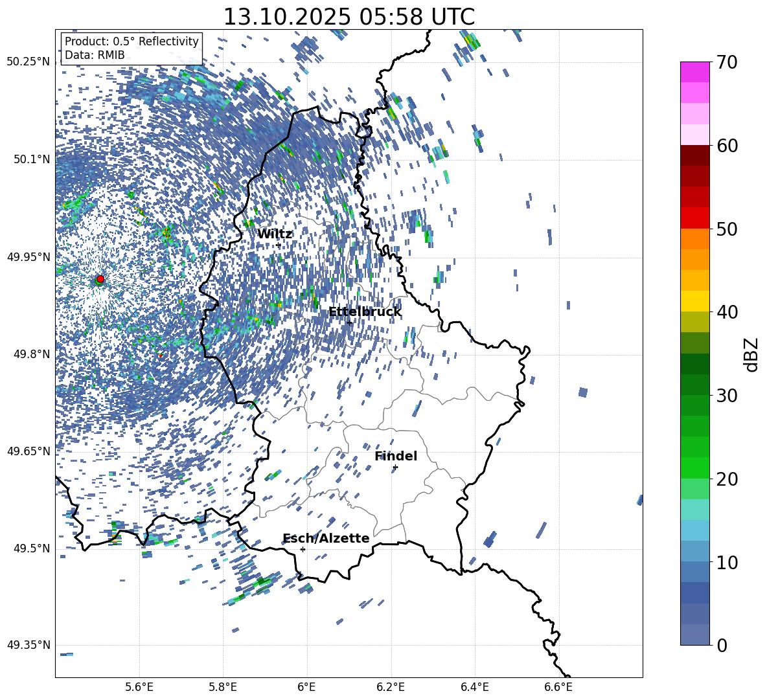Click the 'Product: 0.5° Reflectivity' legend text
The width and height of the screenshot is (767, 700).
pos(132,41)
